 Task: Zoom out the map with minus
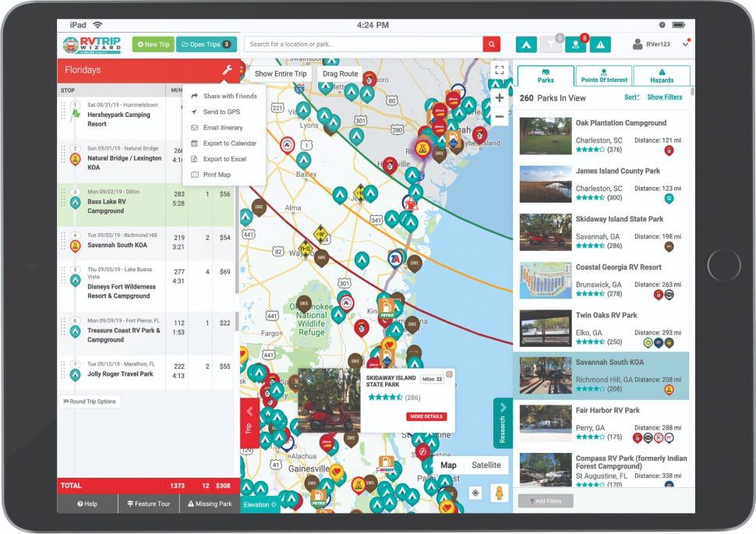(x=500, y=116)
